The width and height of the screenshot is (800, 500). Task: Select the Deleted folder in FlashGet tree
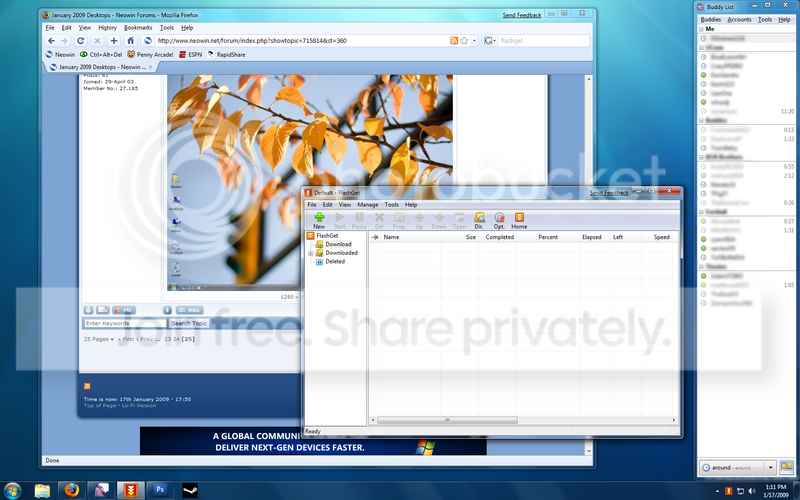pyautogui.click(x=335, y=262)
